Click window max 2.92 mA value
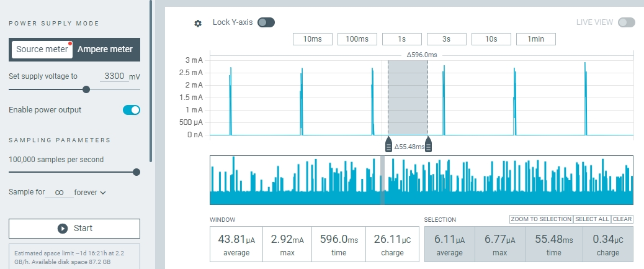This screenshot has width=644, height=269. click(287, 239)
